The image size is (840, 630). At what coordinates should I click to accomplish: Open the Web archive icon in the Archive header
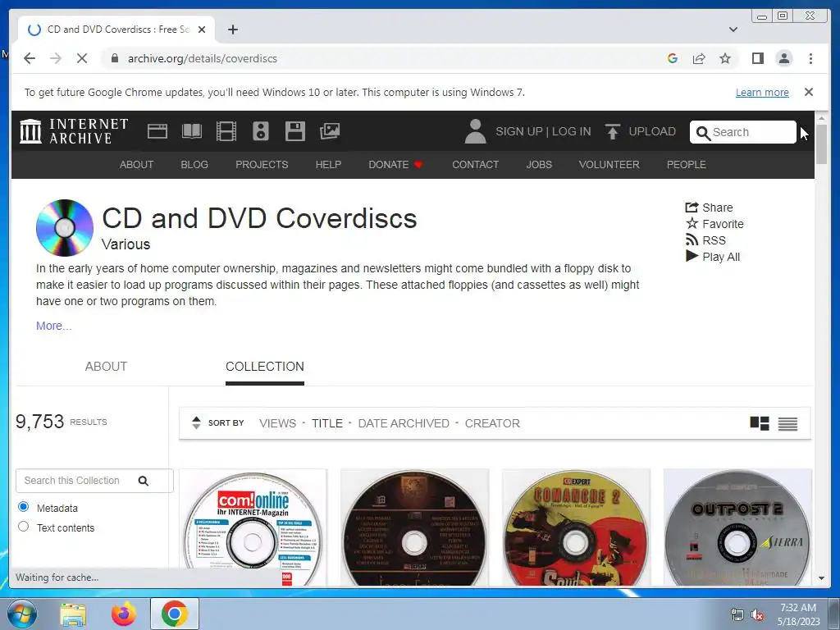click(x=157, y=131)
